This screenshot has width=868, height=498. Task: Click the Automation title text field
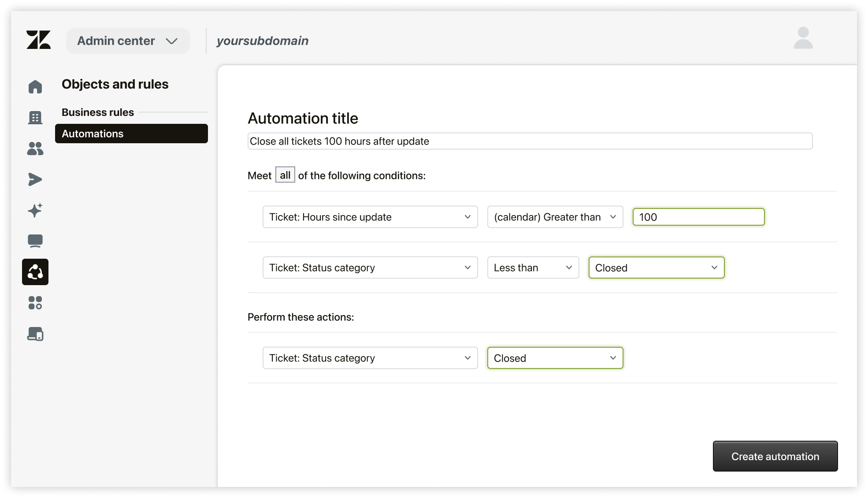point(530,141)
